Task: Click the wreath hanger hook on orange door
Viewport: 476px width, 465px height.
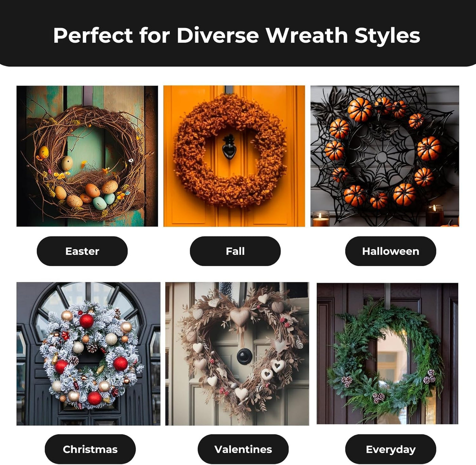Action: click(229, 90)
